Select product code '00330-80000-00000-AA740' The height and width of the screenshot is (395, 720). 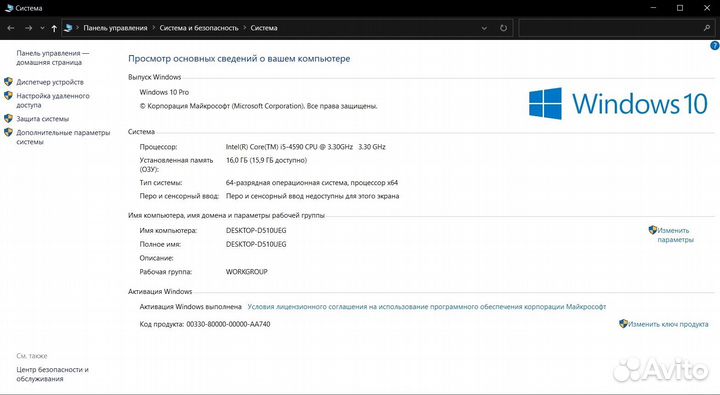point(228,324)
